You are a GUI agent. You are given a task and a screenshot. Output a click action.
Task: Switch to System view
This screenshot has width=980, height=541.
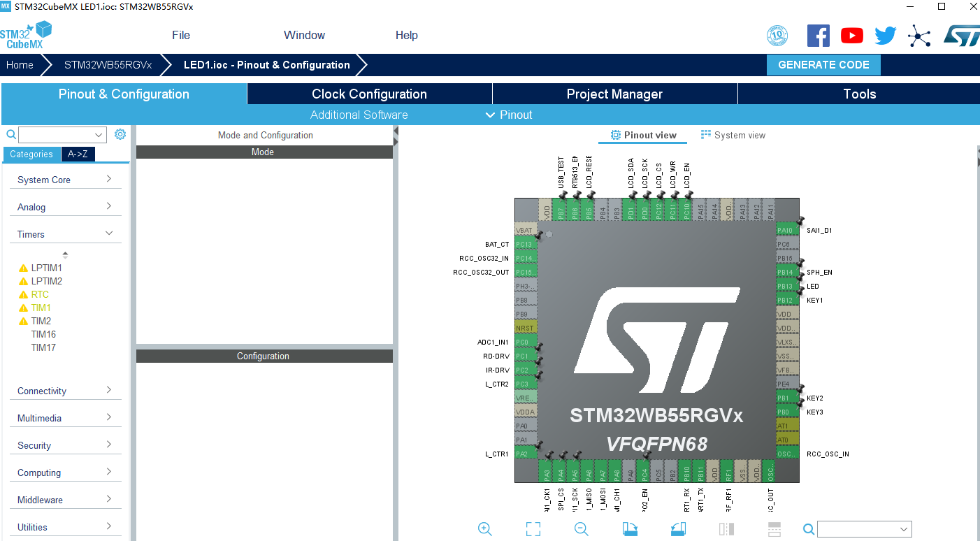click(733, 134)
